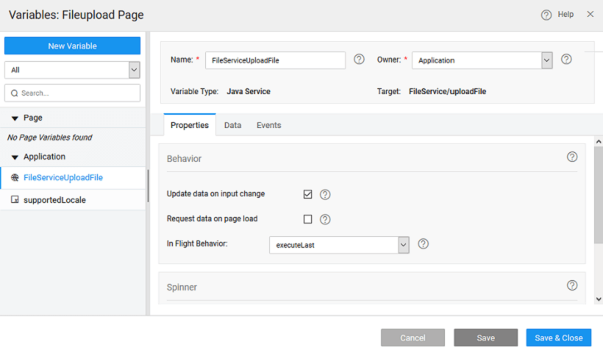Image resolution: width=603 pixels, height=364 pixels.
Task: Click help icon beside In Flight Behavior
Action: coord(423,244)
